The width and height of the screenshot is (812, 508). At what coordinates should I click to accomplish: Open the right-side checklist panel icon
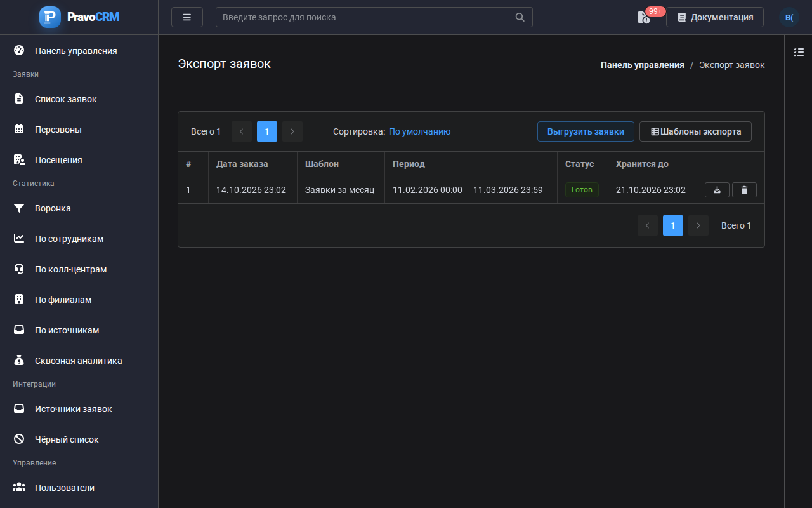799,52
